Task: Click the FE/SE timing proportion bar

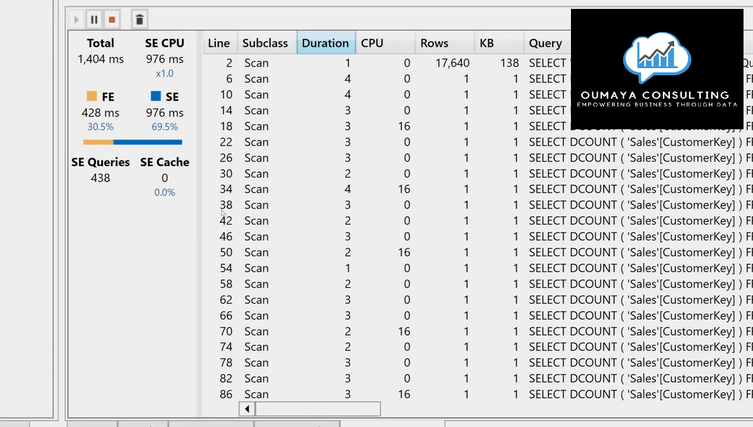Action: coord(132,142)
